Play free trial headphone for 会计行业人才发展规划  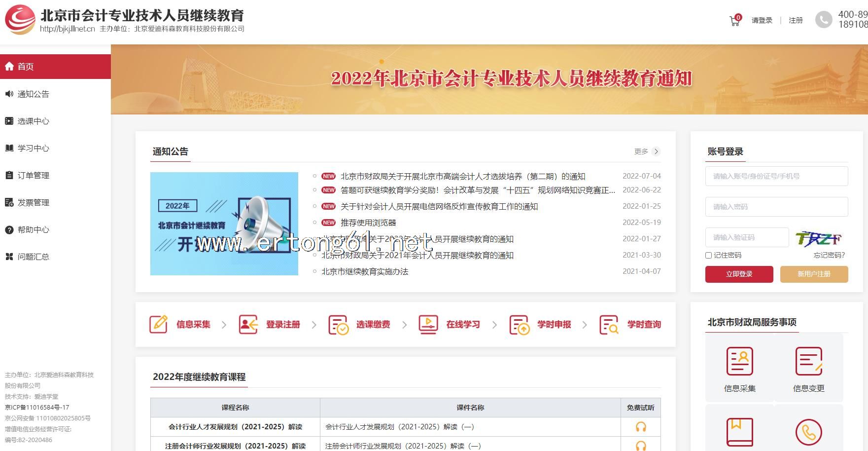(640, 427)
